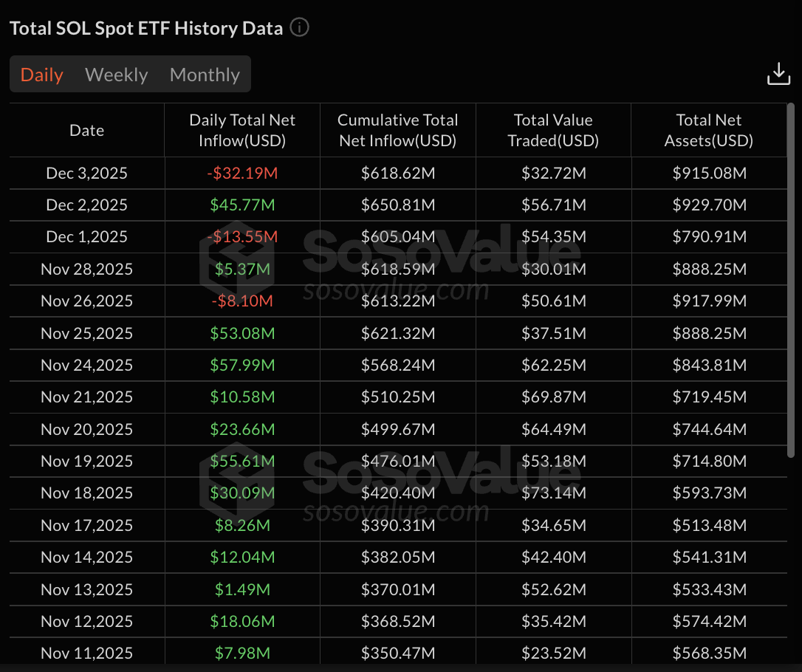
Task: Click the Total Net Assets header
Action: click(x=709, y=131)
